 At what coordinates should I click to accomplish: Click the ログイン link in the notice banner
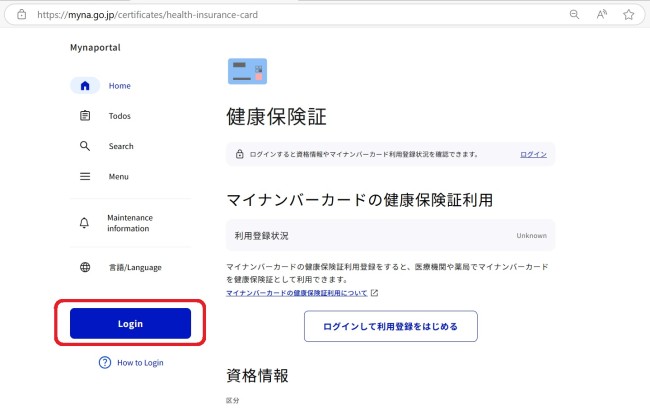tap(533, 154)
